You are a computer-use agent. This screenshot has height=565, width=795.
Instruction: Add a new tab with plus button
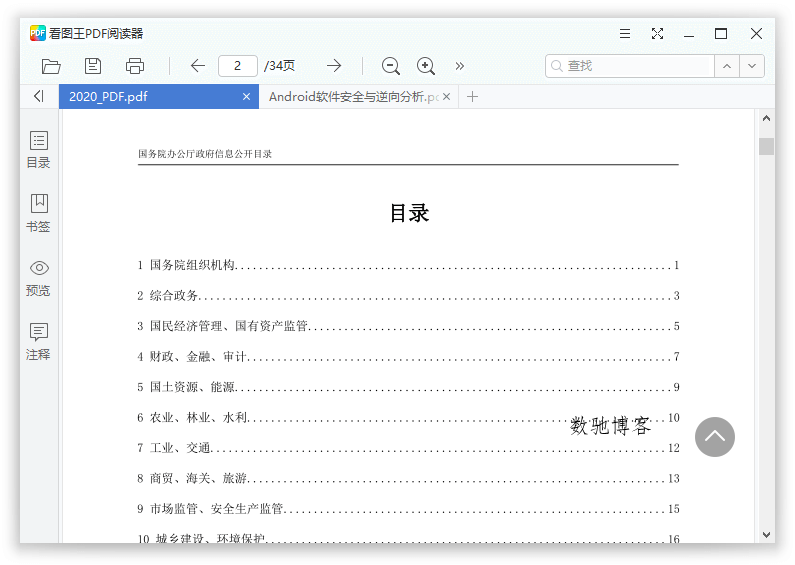[472, 96]
